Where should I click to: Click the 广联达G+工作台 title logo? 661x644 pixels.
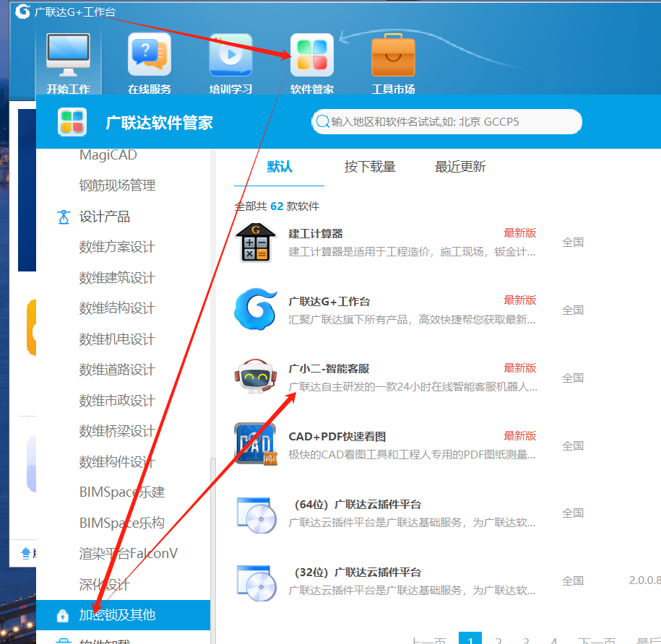tap(22, 12)
